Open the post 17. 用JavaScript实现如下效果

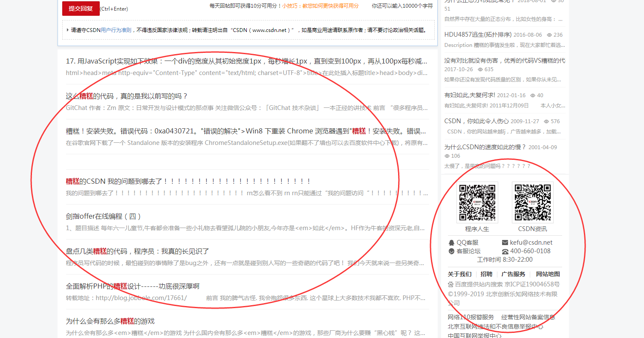246,61
